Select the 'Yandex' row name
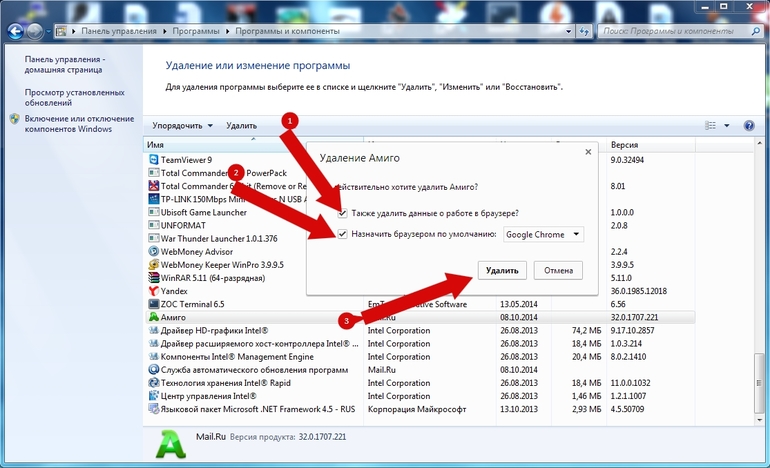This screenshot has height=468, width=770. click(174, 291)
